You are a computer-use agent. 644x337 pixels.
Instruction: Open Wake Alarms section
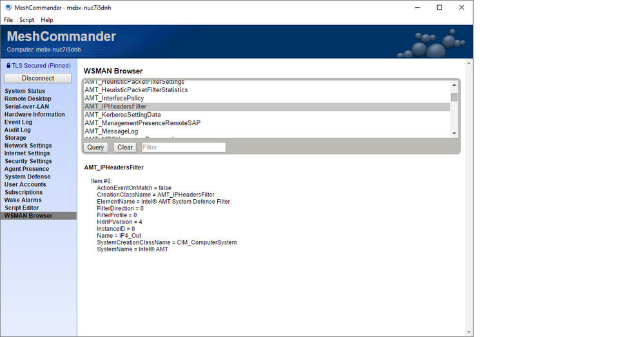(23, 200)
